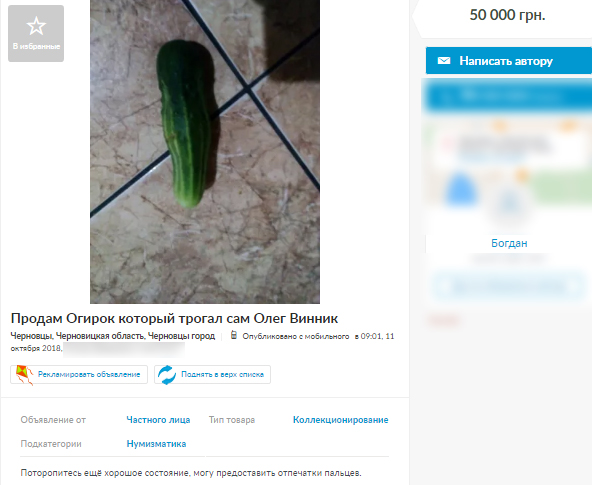Add listing to favorites with star icon
Image resolution: width=592 pixels, height=485 pixels.
click(36, 33)
